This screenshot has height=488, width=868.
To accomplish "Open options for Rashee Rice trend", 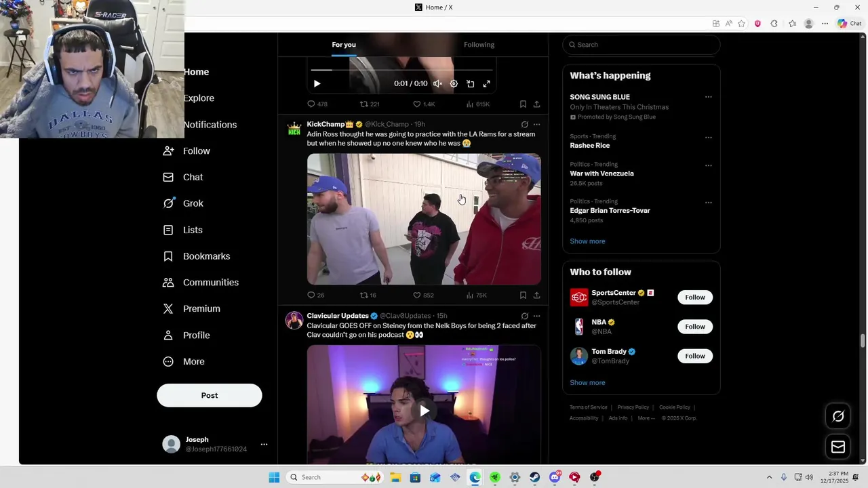I will coord(708,138).
